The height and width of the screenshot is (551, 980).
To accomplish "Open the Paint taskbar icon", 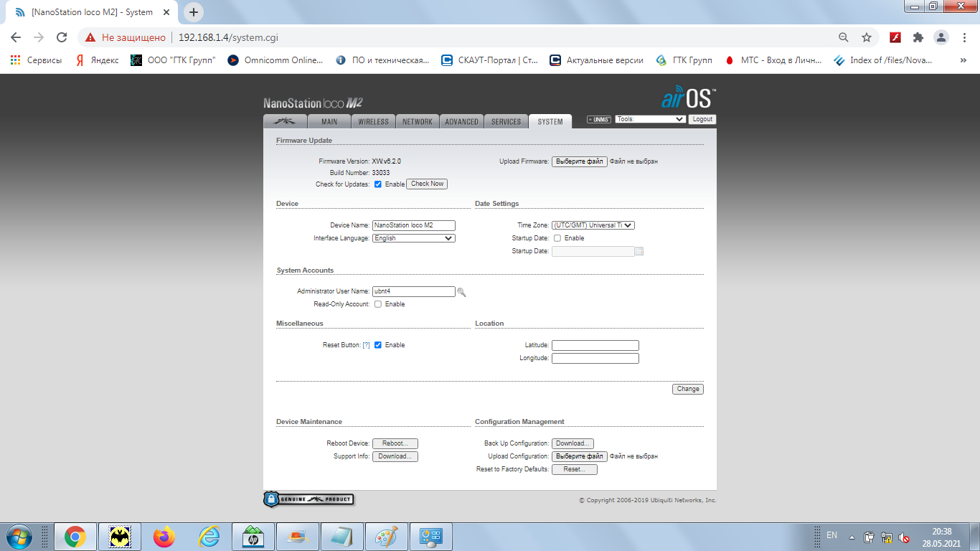I will [x=387, y=537].
